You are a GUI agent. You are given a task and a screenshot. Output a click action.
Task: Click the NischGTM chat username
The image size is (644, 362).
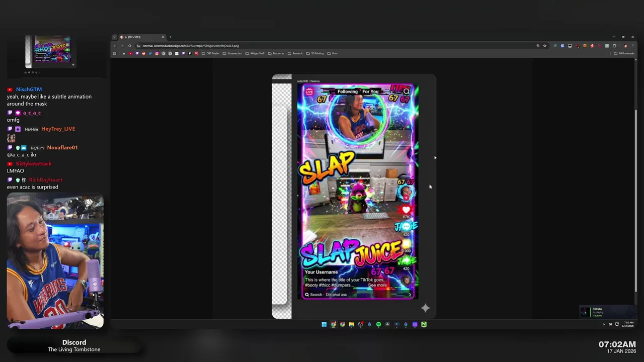[29, 89]
